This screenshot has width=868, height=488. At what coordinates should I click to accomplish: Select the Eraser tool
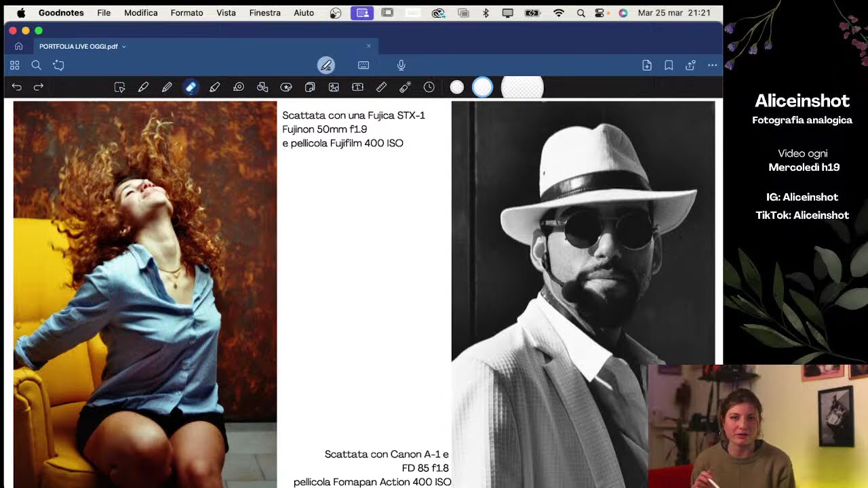[x=191, y=87]
